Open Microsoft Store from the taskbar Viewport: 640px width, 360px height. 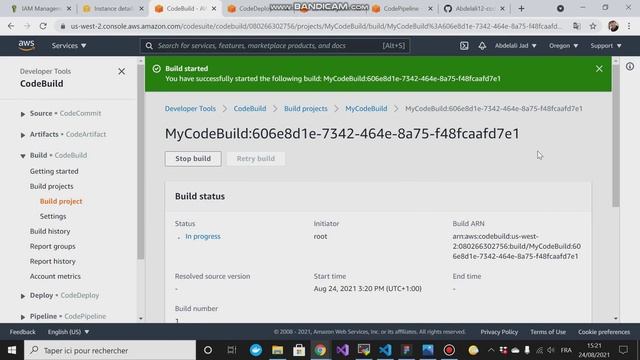(299, 350)
